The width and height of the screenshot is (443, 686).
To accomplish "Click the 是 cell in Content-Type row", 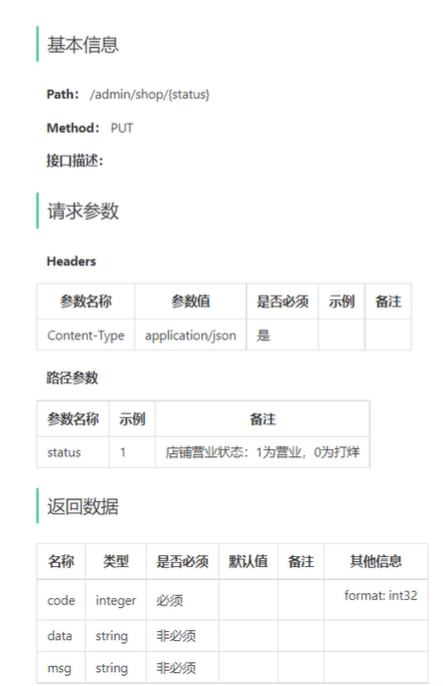I will coord(283,335).
